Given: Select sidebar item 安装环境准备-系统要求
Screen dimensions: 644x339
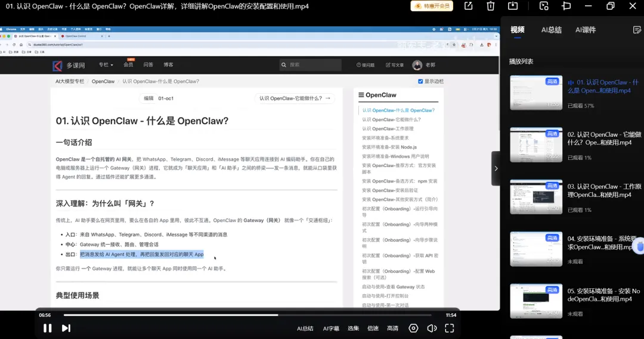Looking at the screenshot, I should 385,138.
